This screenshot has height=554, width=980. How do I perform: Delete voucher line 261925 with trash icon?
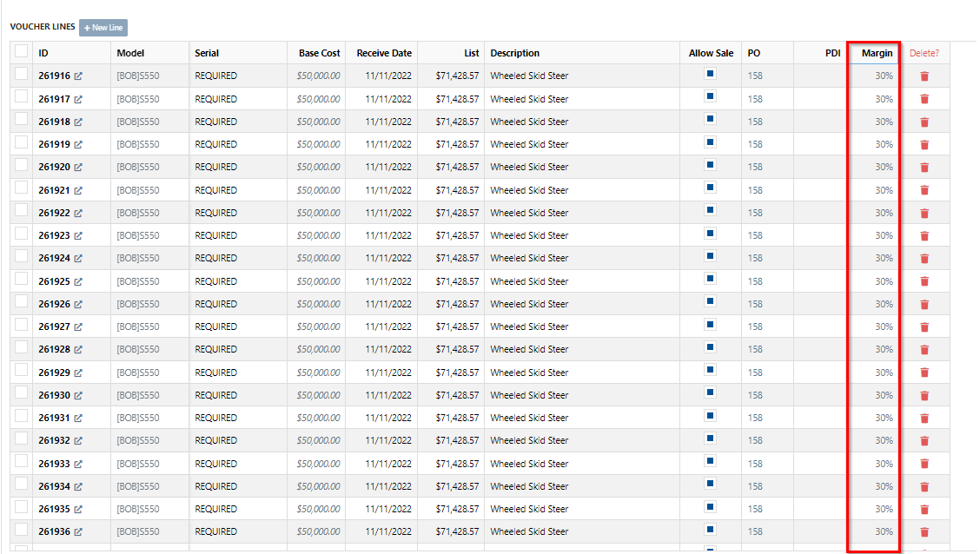924,281
